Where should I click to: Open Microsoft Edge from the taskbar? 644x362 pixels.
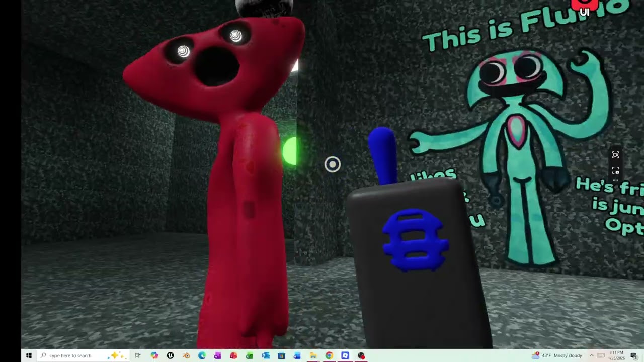pos(202,355)
